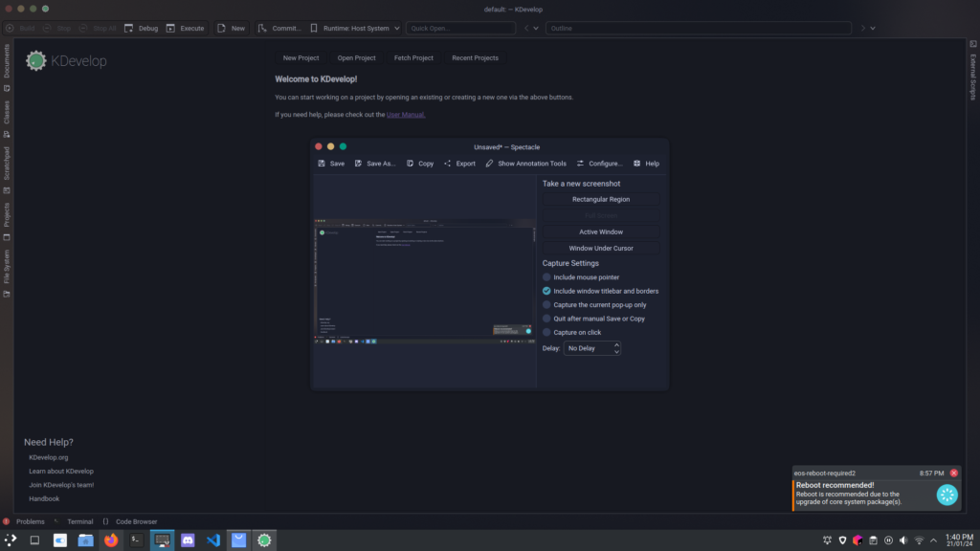Open Visual Studio Code from taskbar
Screen dimensions: 980x551
click(213, 540)
